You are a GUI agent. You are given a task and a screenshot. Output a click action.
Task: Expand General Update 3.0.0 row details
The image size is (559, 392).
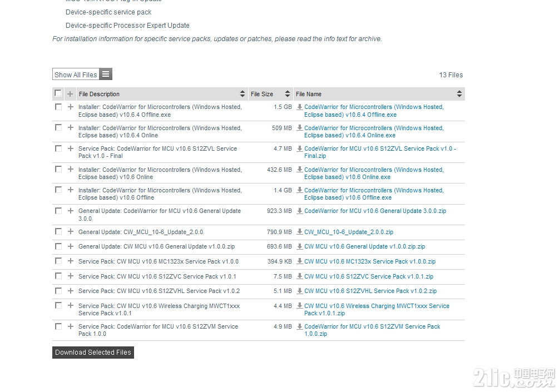71,211
